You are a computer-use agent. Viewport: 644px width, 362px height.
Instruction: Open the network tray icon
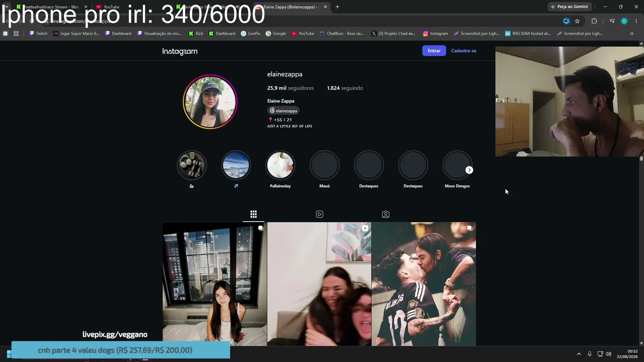pyautogui.click(x=600, y=354)
